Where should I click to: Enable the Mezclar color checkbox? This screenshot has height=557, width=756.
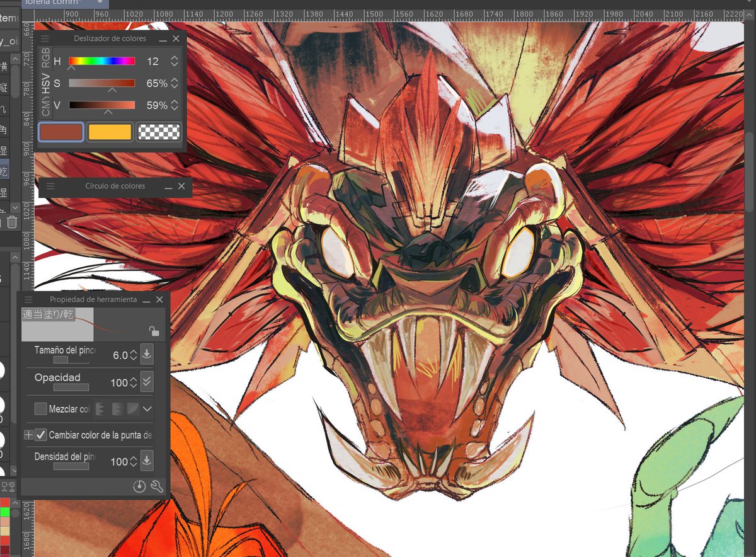[x=40, y=409]
